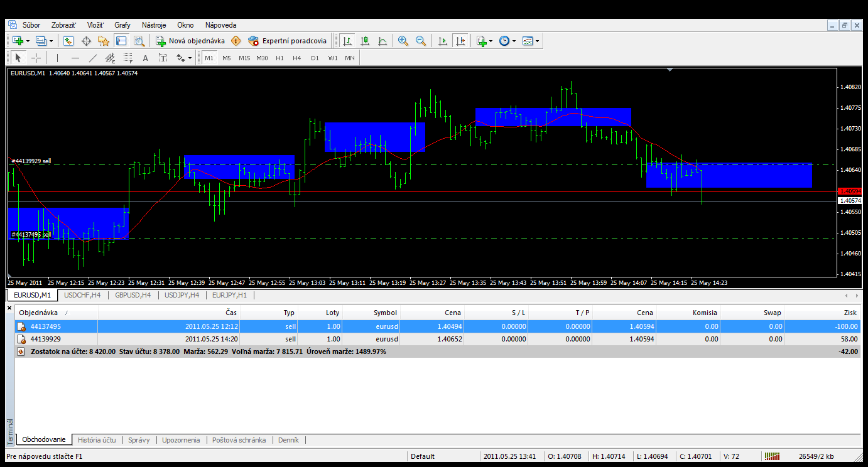Expand the arrows objects dropdown
This screenshot has height=467, width=868.
pos(190,58)
